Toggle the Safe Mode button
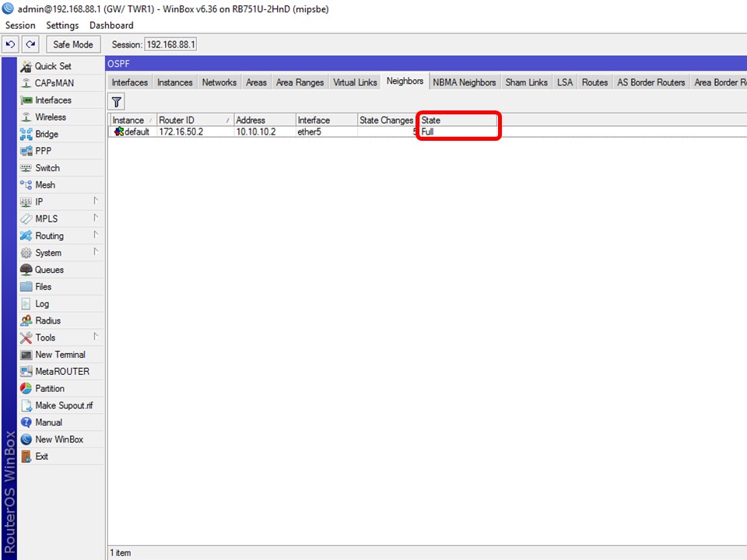This screenshot has height=560, width=747. coord(73,44)
